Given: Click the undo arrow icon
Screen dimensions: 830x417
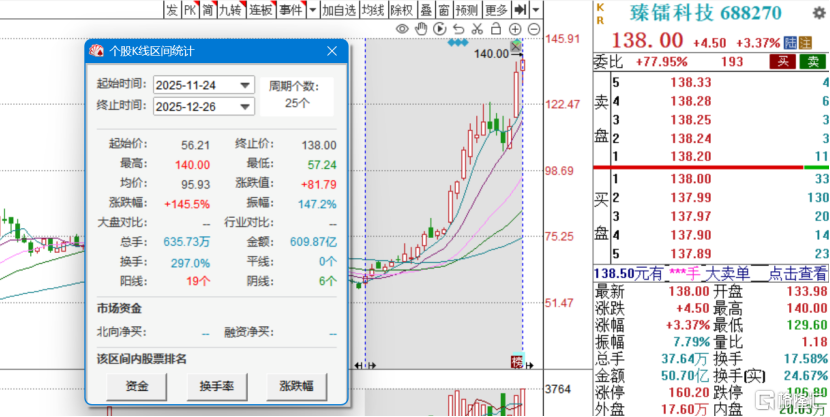Looking at the screenshot, I should pos(458,30).
